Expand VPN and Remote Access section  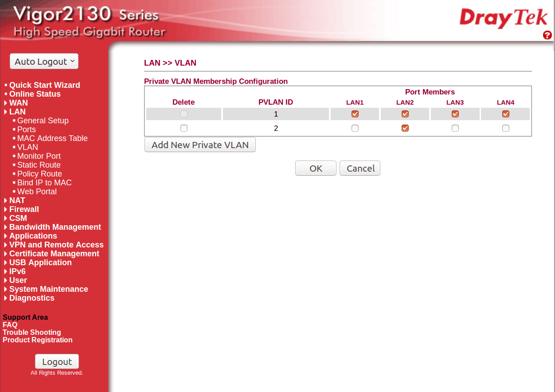56,245
